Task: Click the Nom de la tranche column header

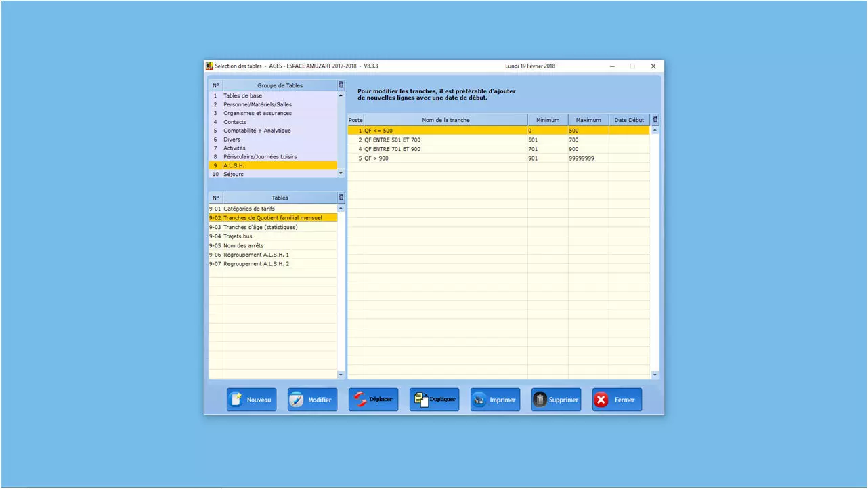Action: (x=446, y=120)
